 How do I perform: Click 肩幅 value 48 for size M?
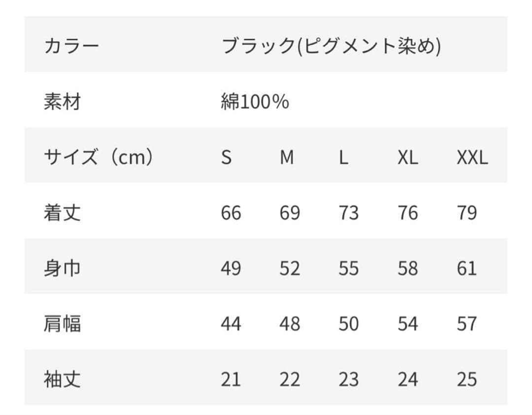click(x=290, y=324)
